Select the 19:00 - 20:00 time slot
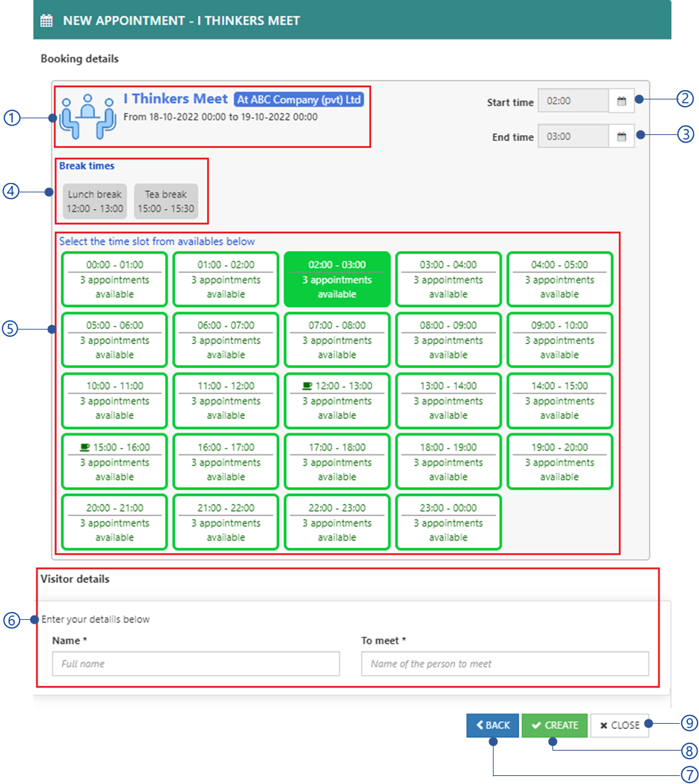 coord(560,462)
